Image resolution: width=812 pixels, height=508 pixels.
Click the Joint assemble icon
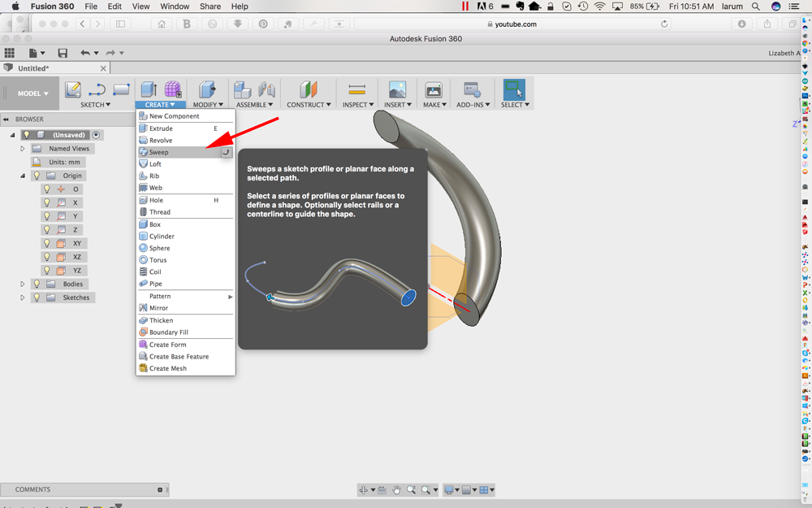tap(266, 89)
